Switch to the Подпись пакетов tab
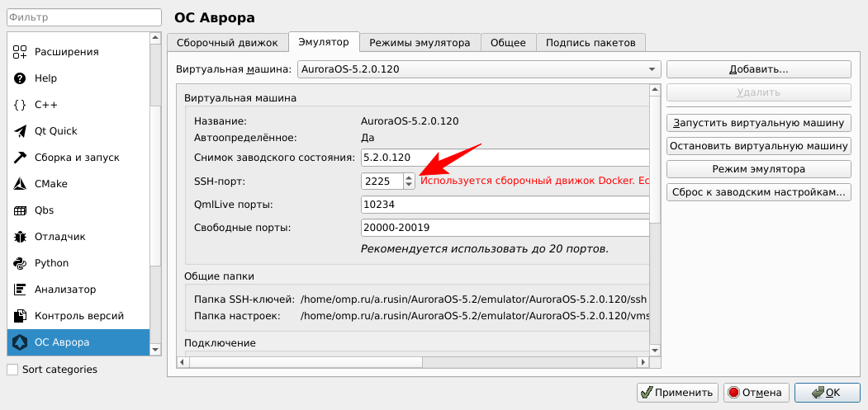Image resolution: width=868 pixels, height=410 pixels. [x=590, y=43]
